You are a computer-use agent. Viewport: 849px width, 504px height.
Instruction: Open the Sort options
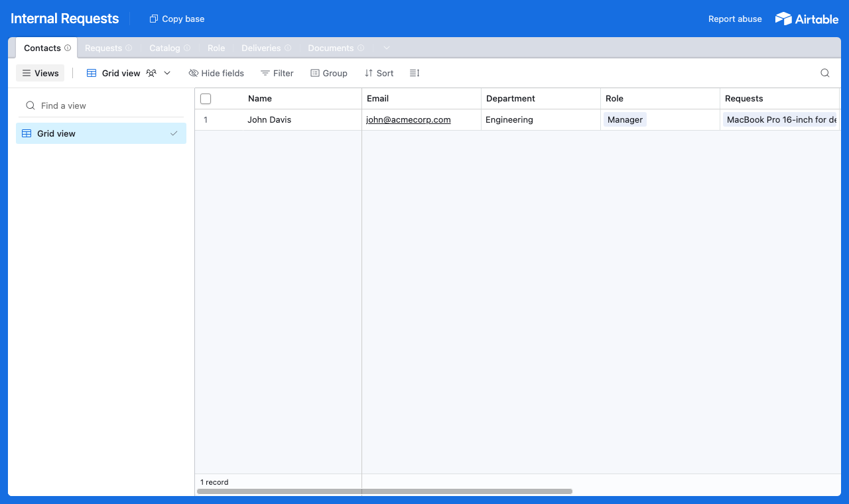[379, 73]
